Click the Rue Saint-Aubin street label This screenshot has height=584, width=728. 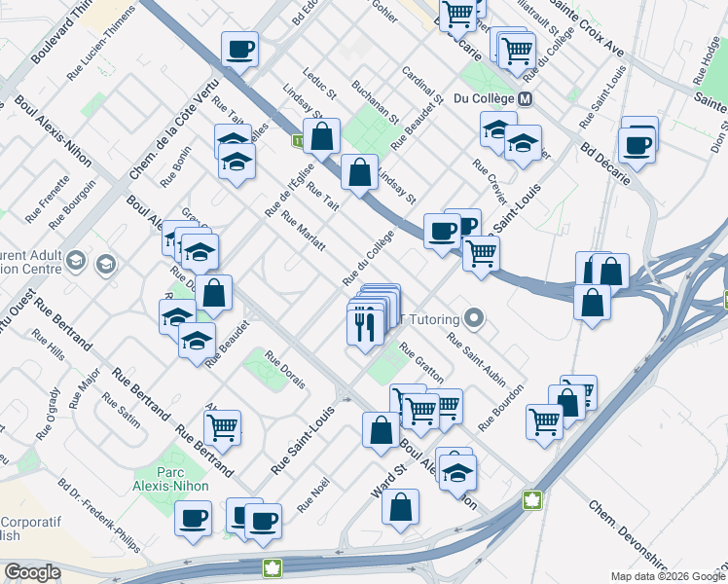[x=476, y=360]
